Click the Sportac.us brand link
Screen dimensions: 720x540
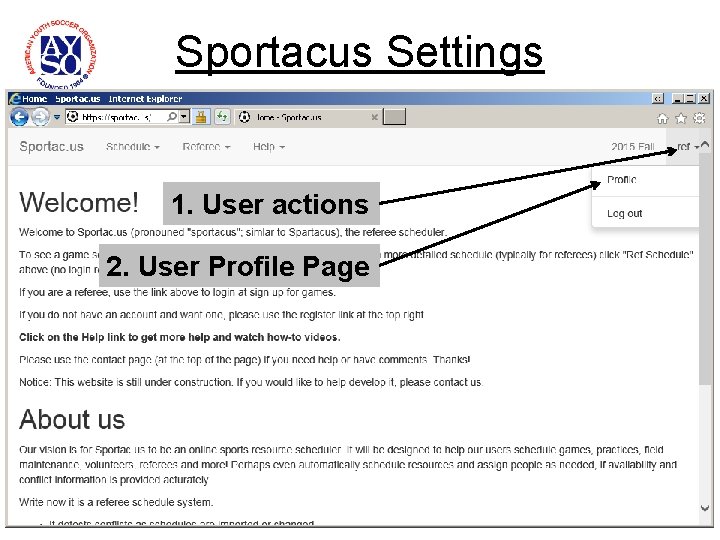(x=51, y=146)
